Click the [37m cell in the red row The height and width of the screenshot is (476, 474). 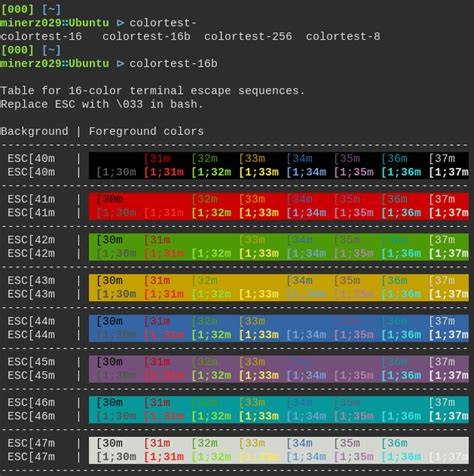tap(442, 199)
